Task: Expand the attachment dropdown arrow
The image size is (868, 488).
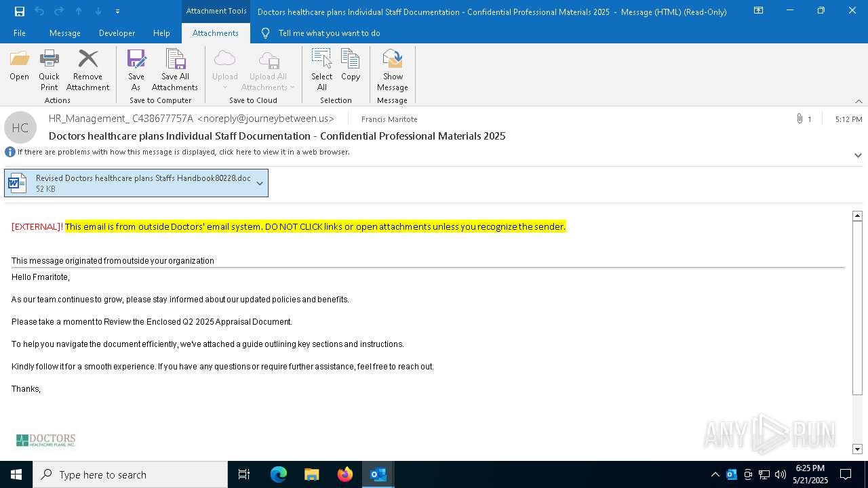Action: [x=260, y=183]
